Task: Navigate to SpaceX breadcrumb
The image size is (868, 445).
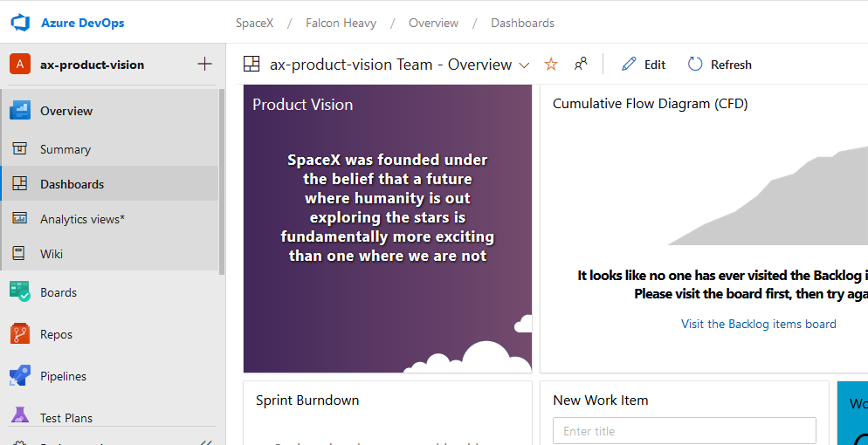Action: [x=254, y=24]
